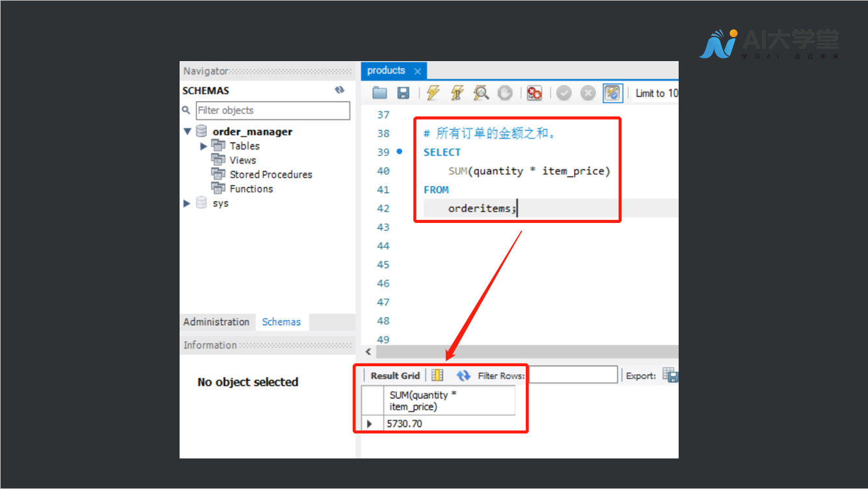Image resolution: width=868 pixels, height=489 pixels.
Task: Select the Functions tree item
Action: click(x=251, y=189)
